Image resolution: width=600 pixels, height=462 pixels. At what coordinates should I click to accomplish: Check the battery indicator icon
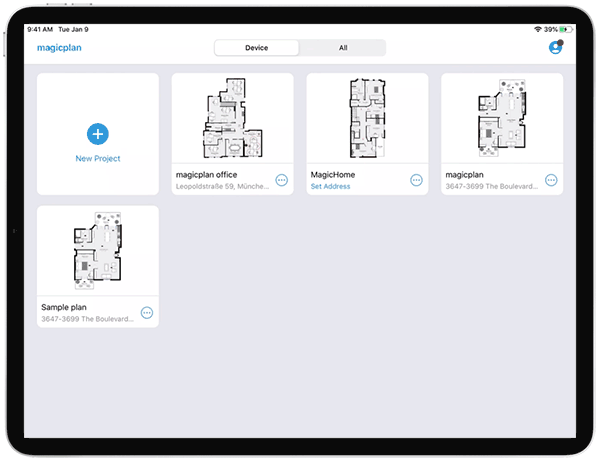coord(566,29)
